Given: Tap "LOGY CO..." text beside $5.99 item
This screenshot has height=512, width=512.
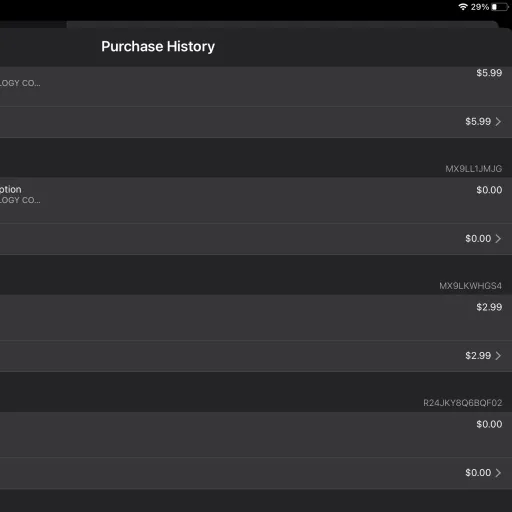Looking at the screenshot, I should 20,83.
